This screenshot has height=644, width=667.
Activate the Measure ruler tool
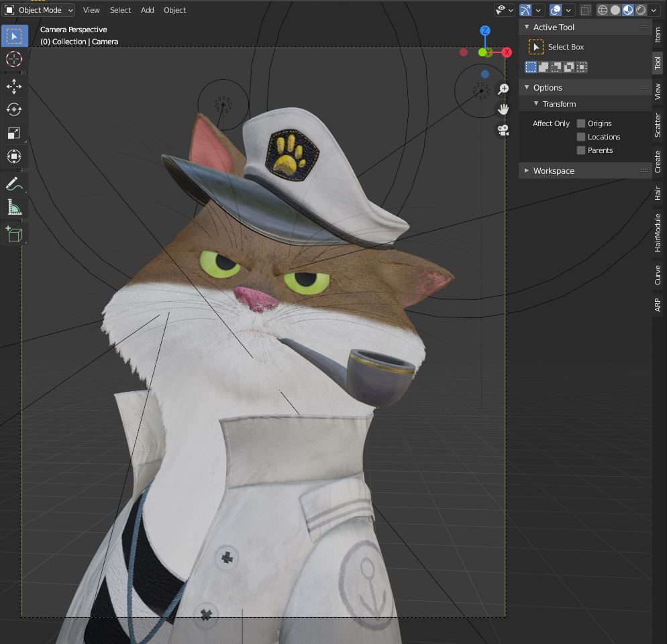click(13, 207)
